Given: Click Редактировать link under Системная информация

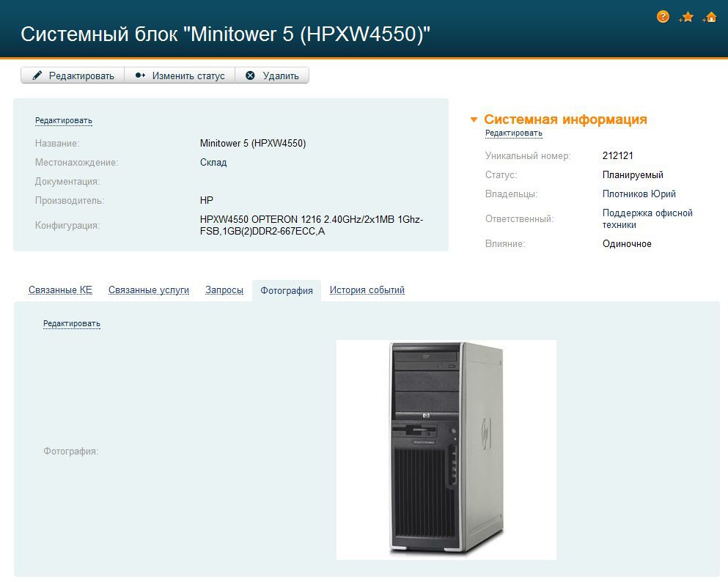Looking at the screenshot, I should 514,133.
